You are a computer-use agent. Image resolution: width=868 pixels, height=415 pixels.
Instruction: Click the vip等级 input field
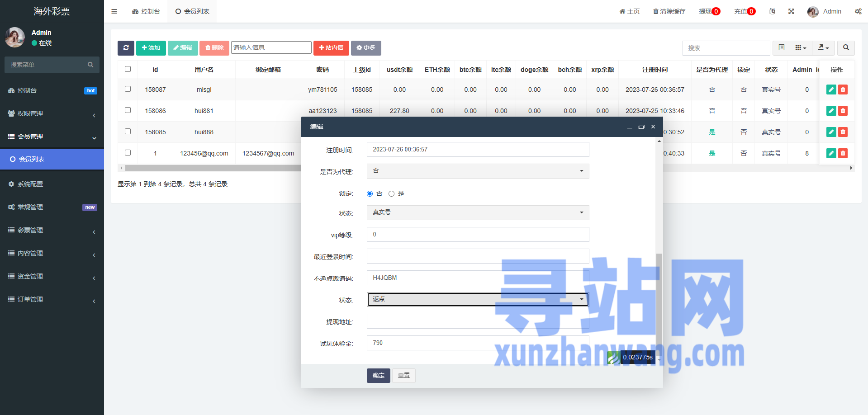click(x=478, y=235)
